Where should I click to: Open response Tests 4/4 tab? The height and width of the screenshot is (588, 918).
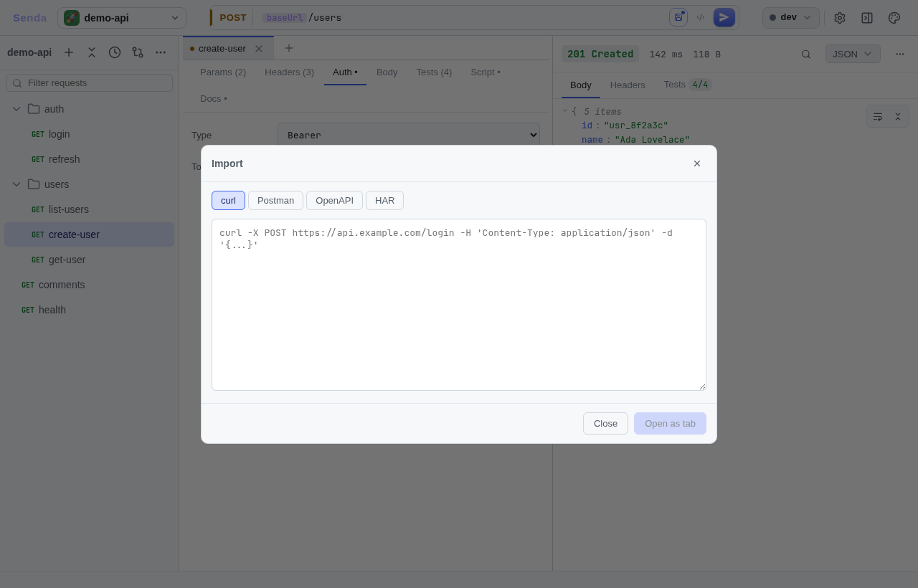pyautogui.click(x=687, y=85)
